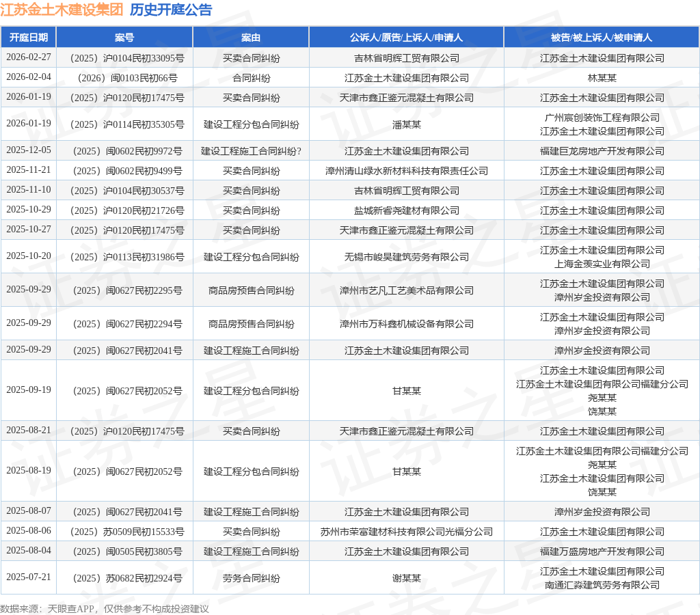This screenshot has width=700, height=615.
Task: Click date cell 2026-02-04
Action: pos(29,77)
